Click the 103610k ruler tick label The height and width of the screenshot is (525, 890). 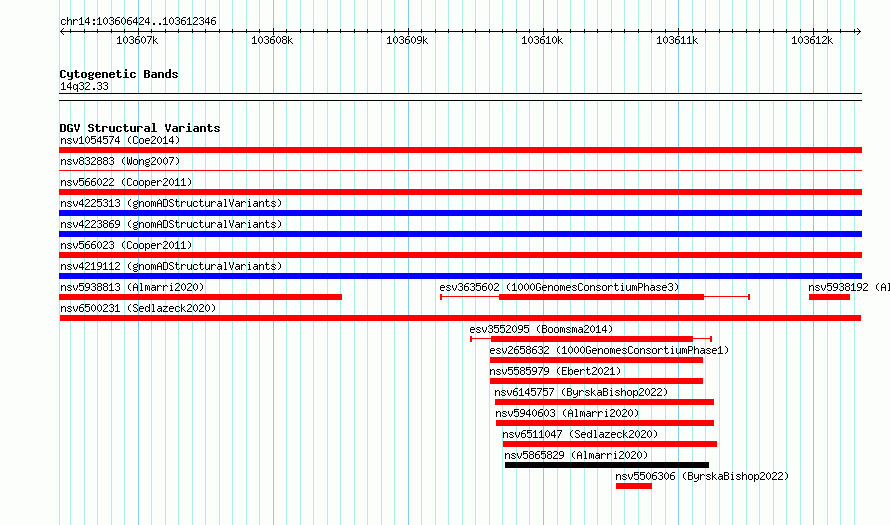click(542, 40)
